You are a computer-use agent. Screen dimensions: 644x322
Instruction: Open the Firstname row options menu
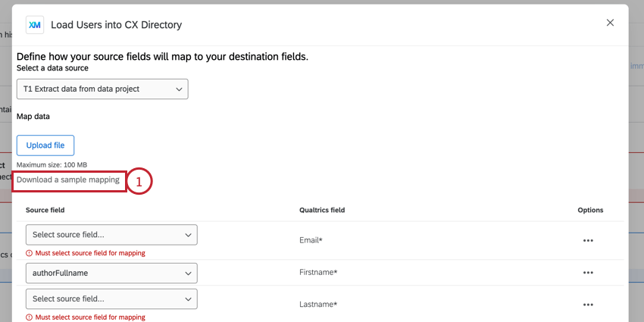tap(587, 272)
